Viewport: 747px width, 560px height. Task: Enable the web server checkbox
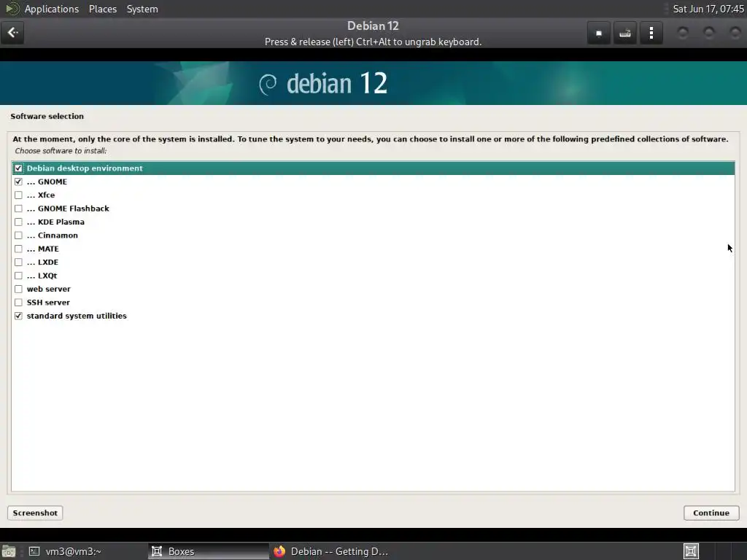pyautogui.click(x=18, y=289)
